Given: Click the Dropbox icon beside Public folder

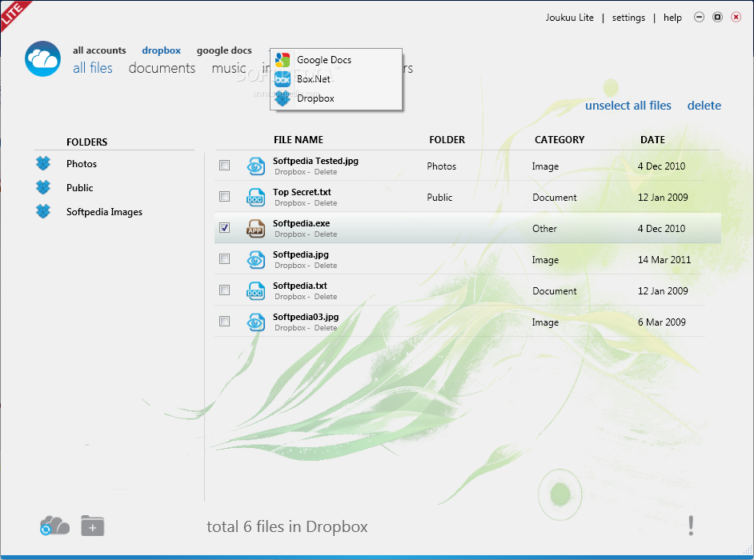Looking at the screenshot, I should point(43,187).
